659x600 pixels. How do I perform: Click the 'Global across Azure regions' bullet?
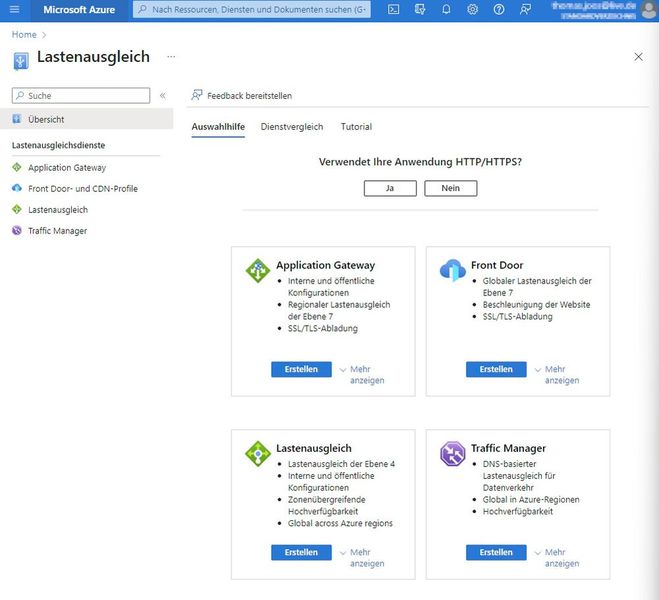click(340, 524)
